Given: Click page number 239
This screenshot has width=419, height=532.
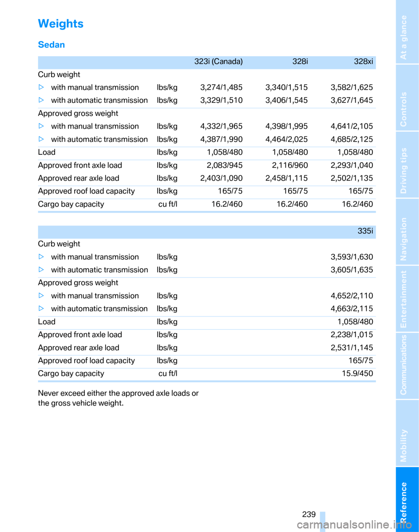Looking at the screenshot, I should 309,515.
